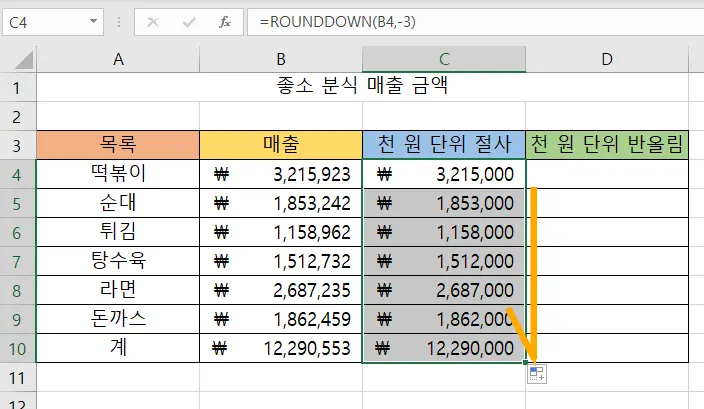The width and height of the screenshot is (704, 409).
Task: Select the cell containing 탕수육
Action: pos(118,261)
